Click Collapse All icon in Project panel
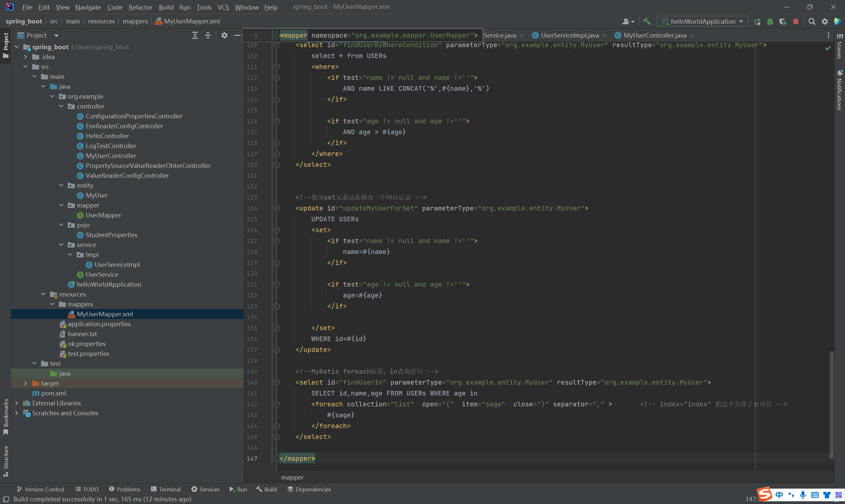Viewport: 845px width, 504px height. [208, 35]
